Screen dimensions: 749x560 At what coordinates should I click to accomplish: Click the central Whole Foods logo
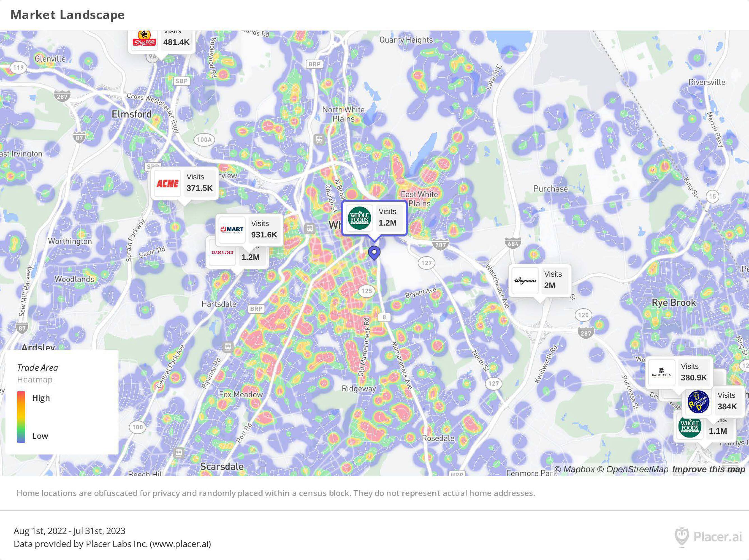[359, 218]
